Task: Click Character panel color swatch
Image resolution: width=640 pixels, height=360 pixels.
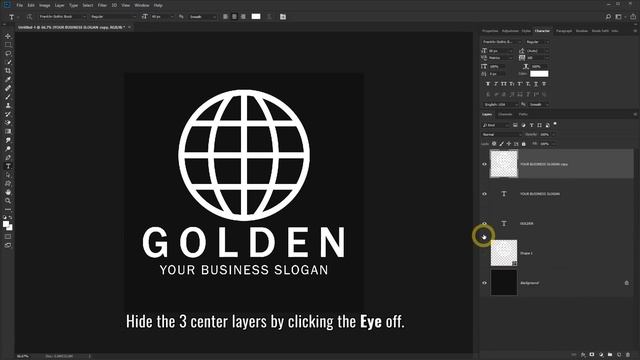Action: (539, 73)
